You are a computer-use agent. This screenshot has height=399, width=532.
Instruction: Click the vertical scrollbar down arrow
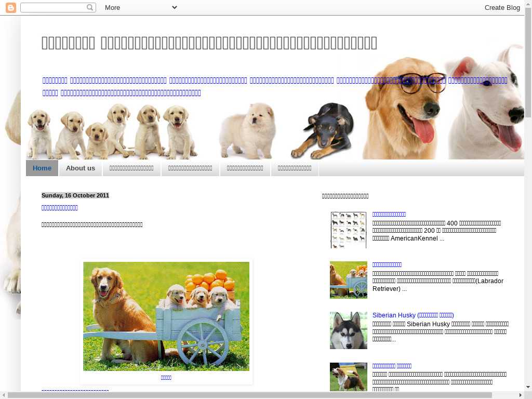[x=528, y=387]
